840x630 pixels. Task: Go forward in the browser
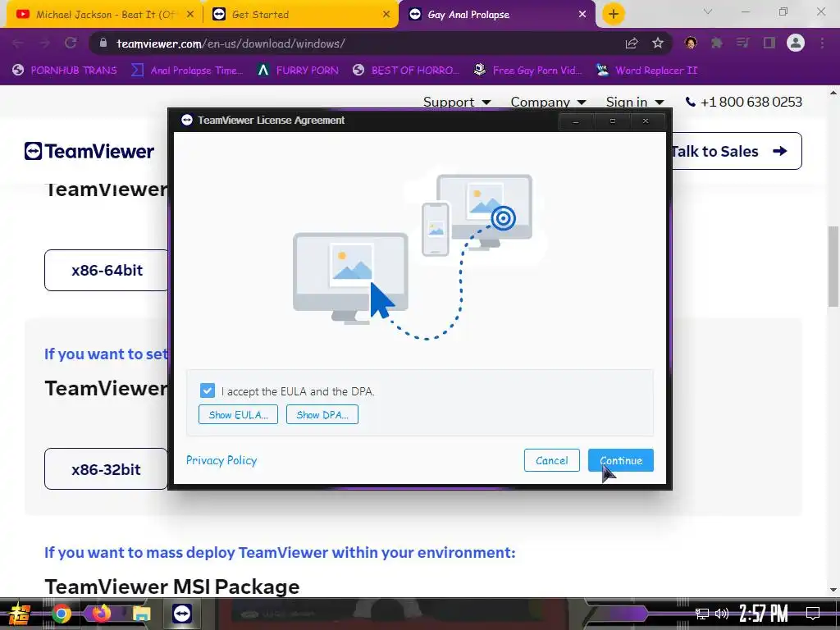click(x=44, y=43)
